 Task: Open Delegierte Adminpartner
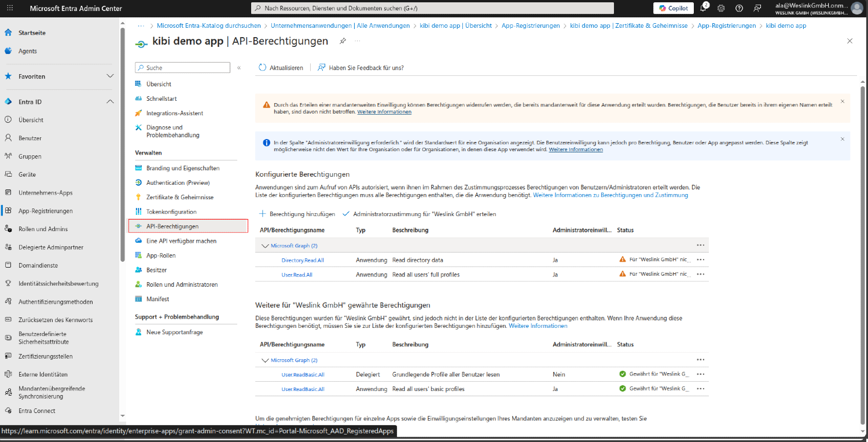click(x=51, y=247)
